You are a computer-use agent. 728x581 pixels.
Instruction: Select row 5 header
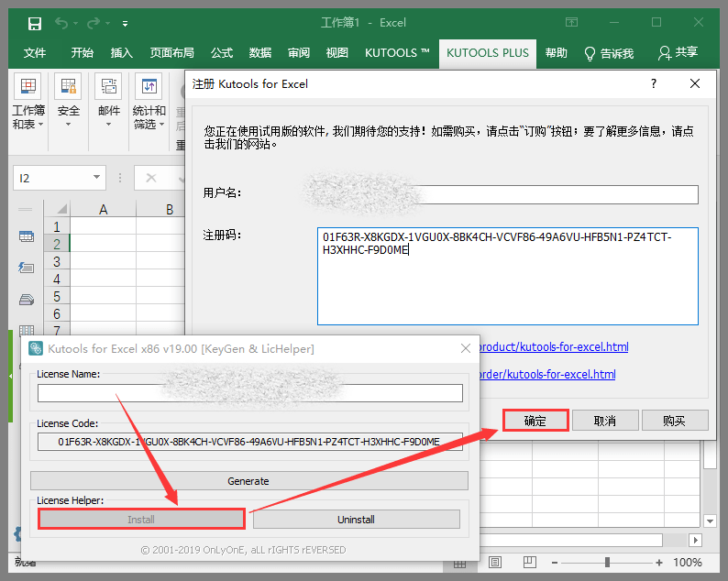coord(57,297)
